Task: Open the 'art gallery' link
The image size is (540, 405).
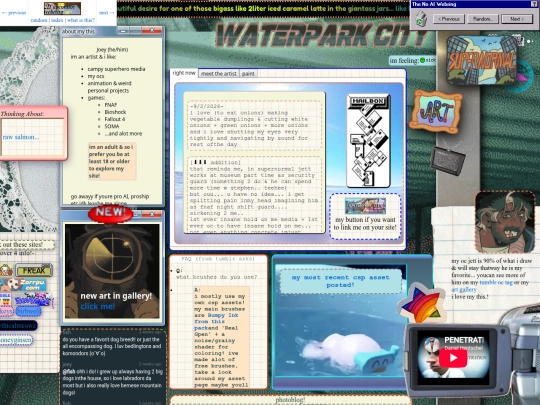Action: pos(464,290)
